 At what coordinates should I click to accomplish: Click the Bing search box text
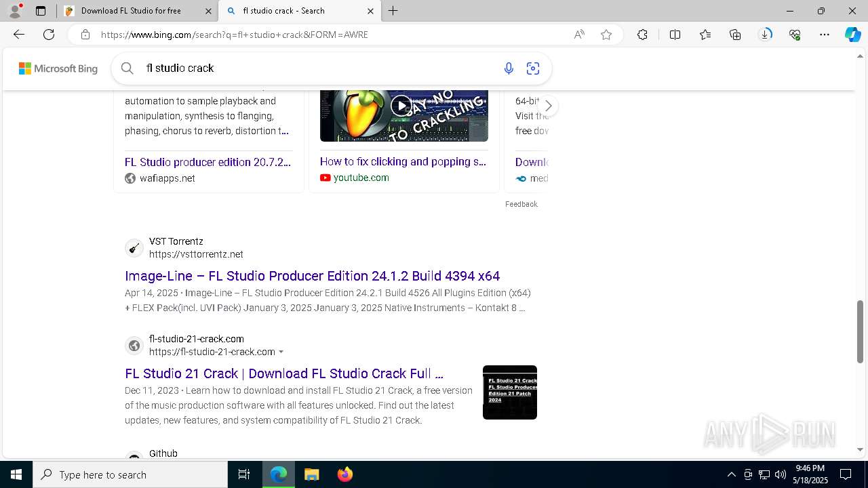180,68
